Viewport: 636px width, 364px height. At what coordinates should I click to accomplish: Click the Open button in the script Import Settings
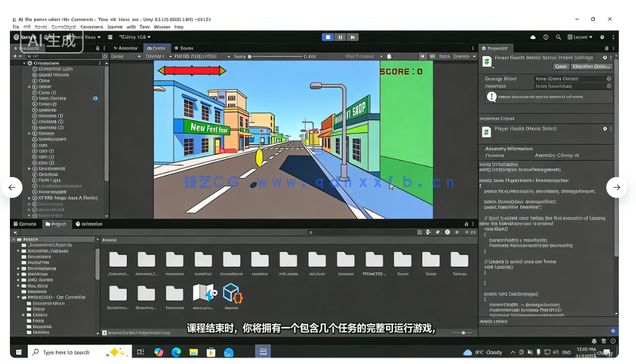[x=561, y=67]
